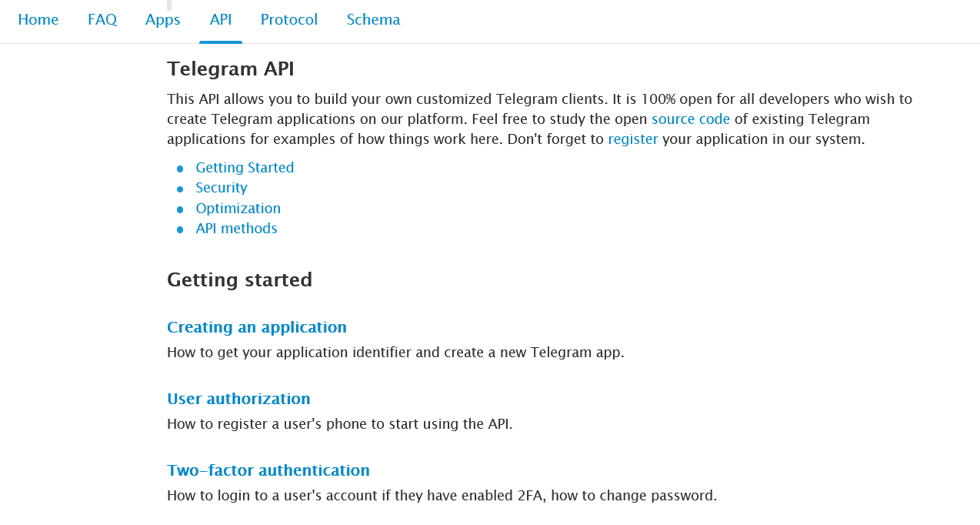Click the 2FA login description text
Viewport: 980px width, 525px height.
pyautogui.click(x=442, y=496)
